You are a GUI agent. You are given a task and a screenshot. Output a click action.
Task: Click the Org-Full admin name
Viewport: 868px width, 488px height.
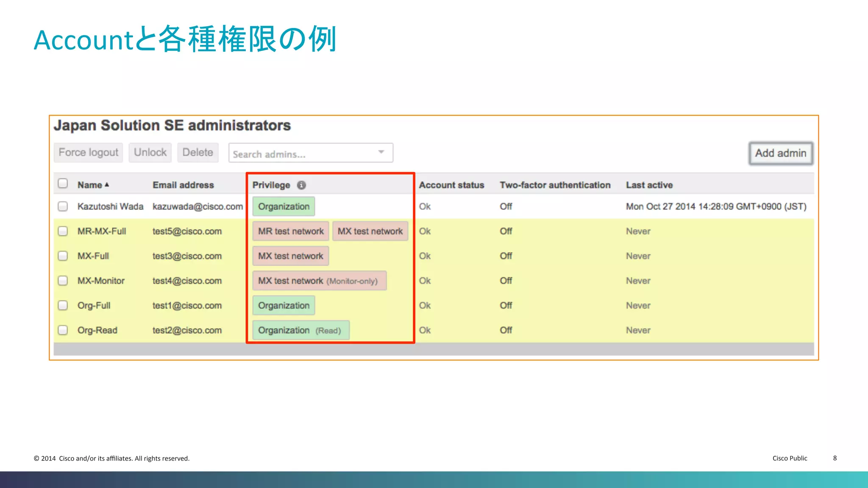(x=94, y=305)
